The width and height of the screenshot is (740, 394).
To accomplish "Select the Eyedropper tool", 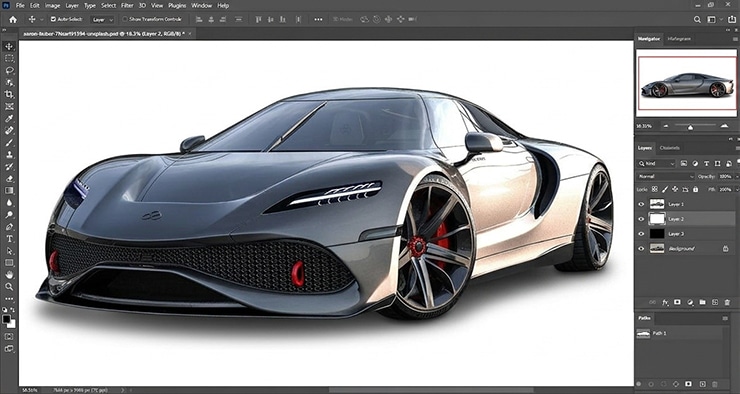I will (x=9, y=118).
